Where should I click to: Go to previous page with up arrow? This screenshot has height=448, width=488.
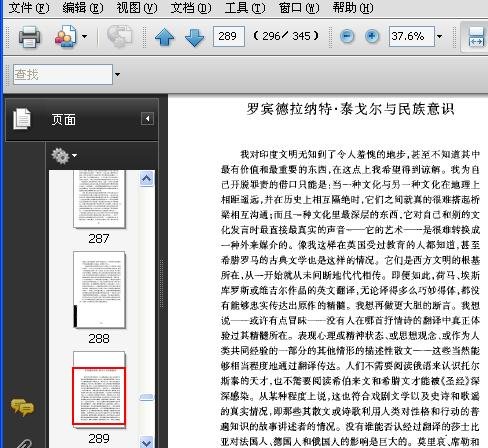[165, 37]
